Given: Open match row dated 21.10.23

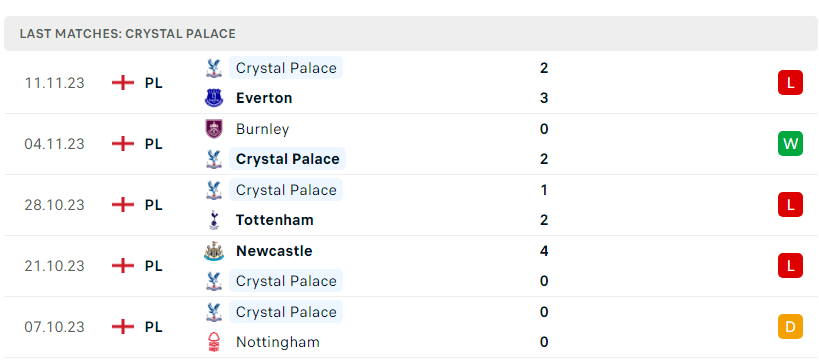Looking at the screenshot, I should 411,266.
